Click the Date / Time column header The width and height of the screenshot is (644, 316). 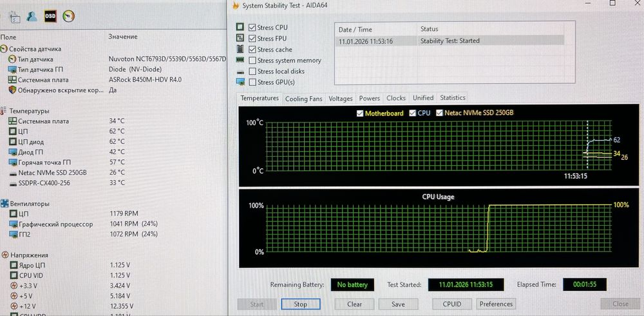[x=355, y=30]
